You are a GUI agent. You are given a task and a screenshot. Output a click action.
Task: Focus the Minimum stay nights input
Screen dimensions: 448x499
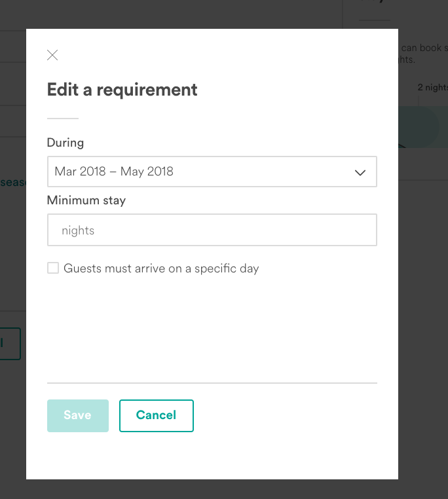(212, 230)
